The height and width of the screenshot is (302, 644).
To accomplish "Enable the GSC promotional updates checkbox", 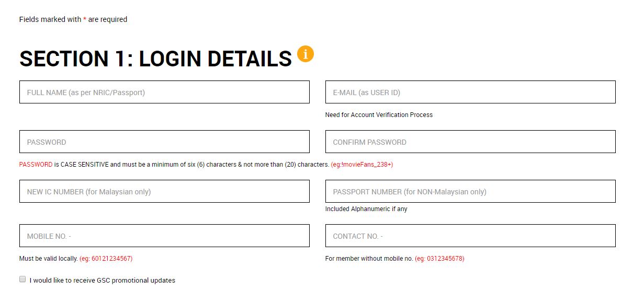I will (x=22, y=280).
